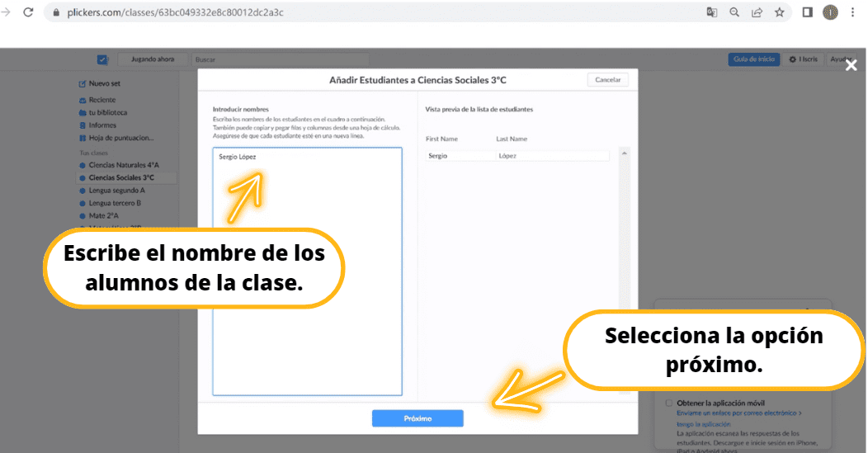This screenshot has width=868, height=453.
Task: Select Ciencias Naturales 4°A class in sidebar
Action: [x=123, y=165]
